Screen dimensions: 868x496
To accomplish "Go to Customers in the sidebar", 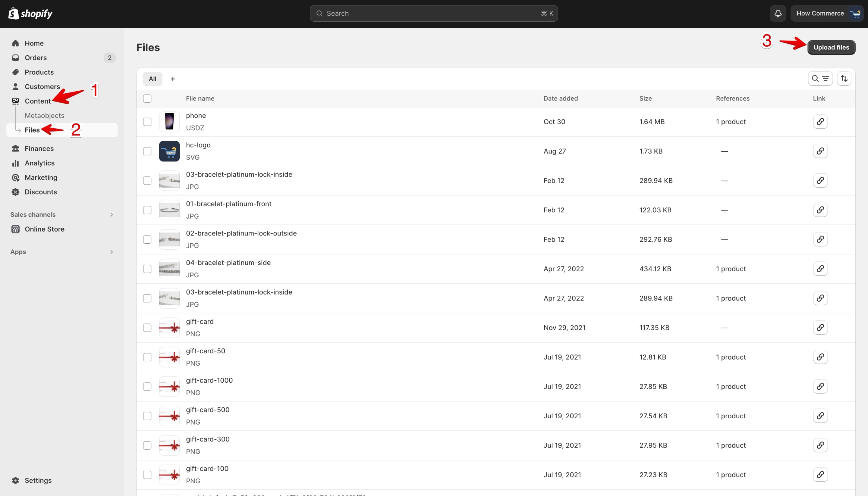I will point(42,86).
